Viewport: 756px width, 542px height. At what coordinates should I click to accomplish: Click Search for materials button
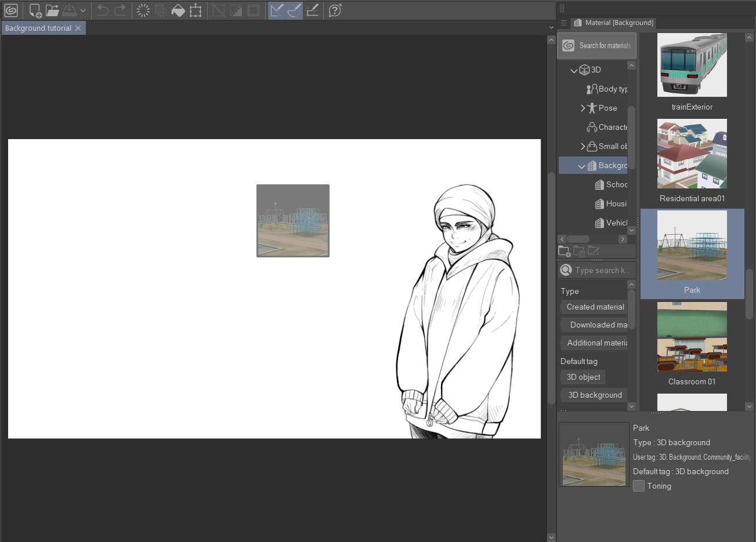pyautogui.click(x=596, y=45)
